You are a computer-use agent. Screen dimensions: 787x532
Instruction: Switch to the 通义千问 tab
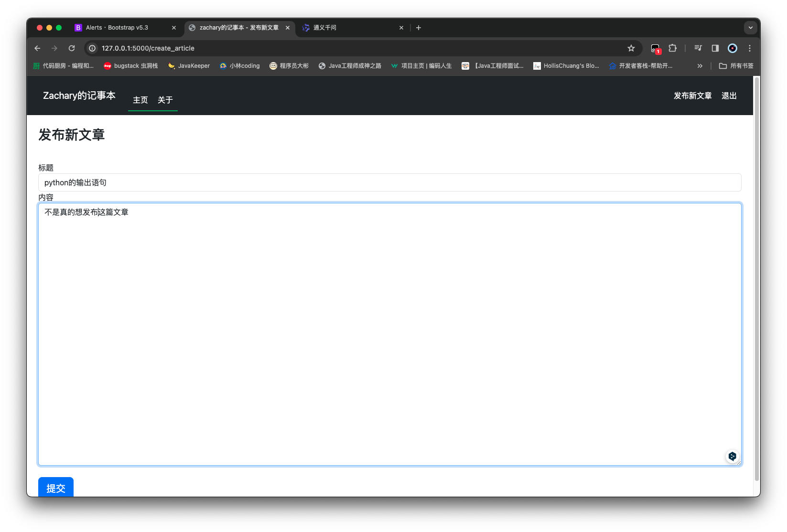click(353, 28)
